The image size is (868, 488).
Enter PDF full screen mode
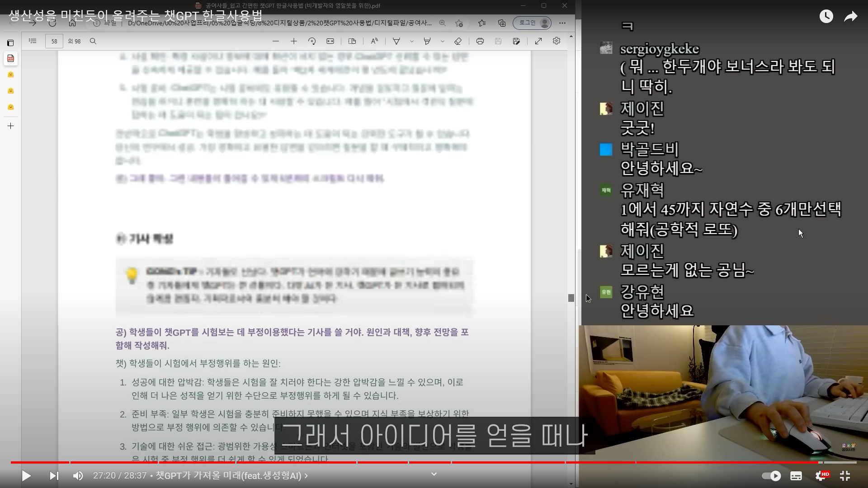point(538,41)
